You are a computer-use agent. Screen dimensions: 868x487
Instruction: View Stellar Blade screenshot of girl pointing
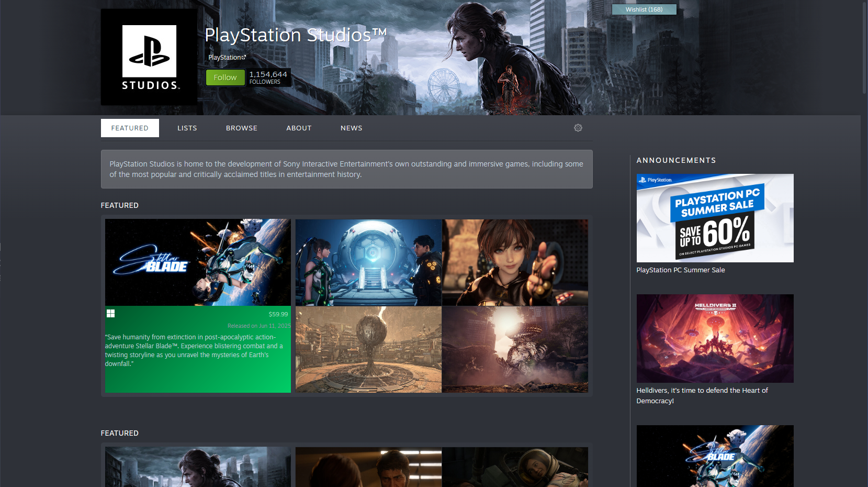pyautogui.click(x=515, y=262)
